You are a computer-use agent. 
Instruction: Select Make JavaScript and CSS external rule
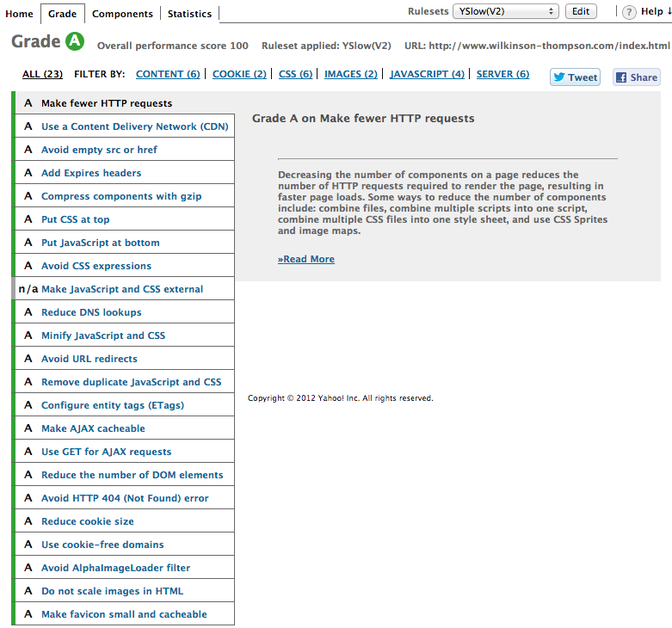pos(122,289)
